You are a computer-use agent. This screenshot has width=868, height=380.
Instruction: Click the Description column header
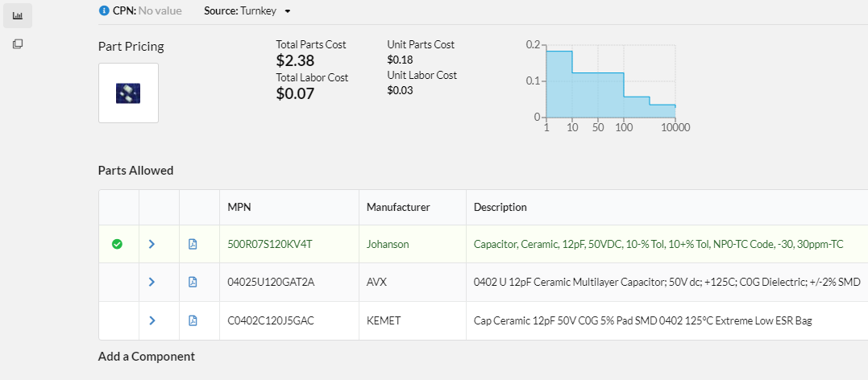500,207
